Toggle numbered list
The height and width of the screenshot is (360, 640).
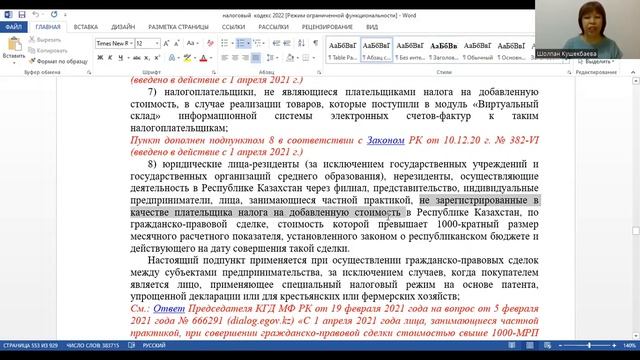(240, 43)
